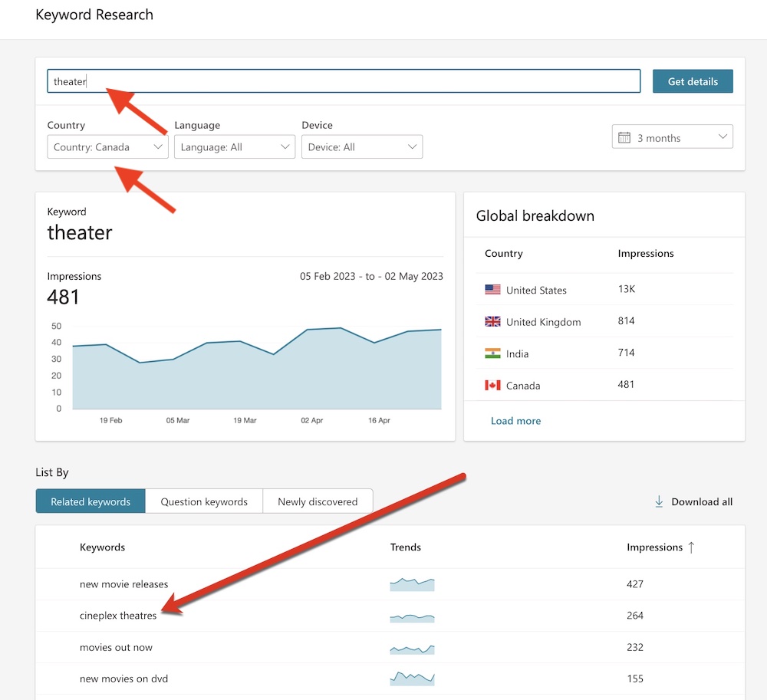Click the Load more link
The height and width of the screenshot is (700, 767).
click(x=515, y=421)
